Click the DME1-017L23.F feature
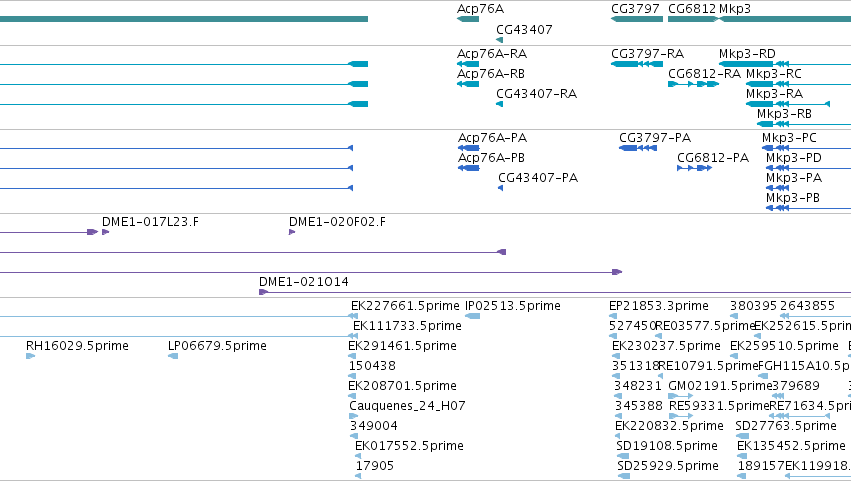Screen dimensions: 851x481 click(x=150, y=222)
